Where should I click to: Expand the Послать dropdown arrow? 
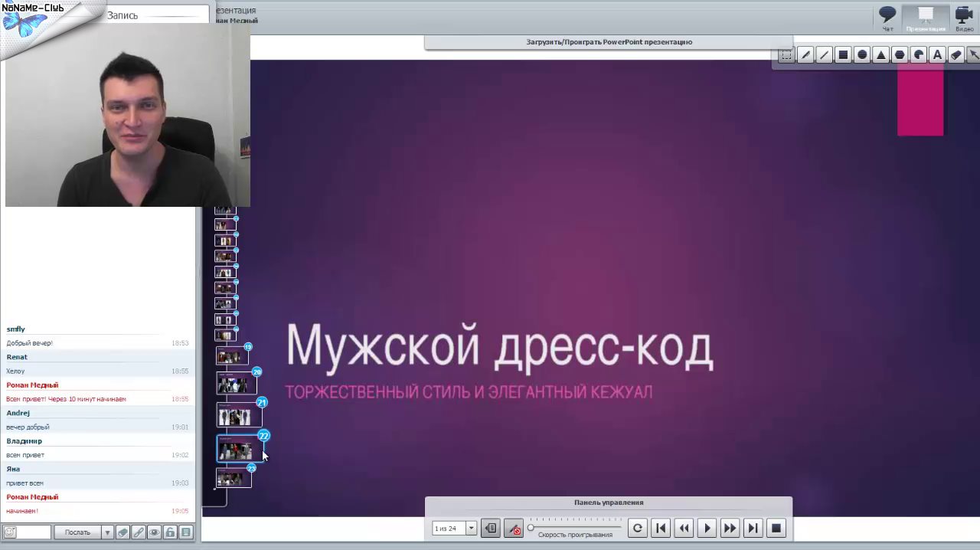107,532
